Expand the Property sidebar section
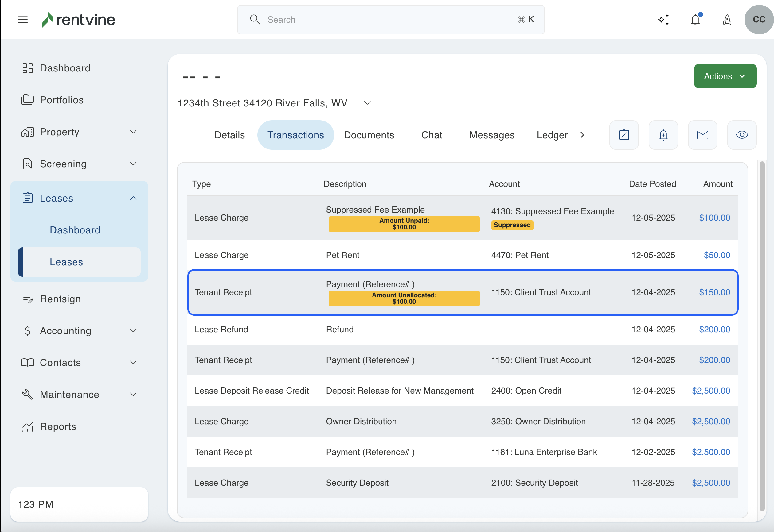 133,132
